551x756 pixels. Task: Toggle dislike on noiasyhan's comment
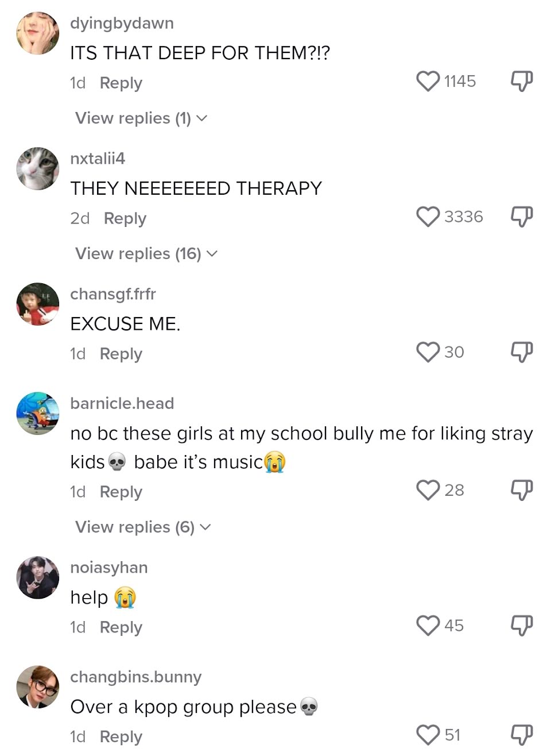pyautogui.click(x=522, y=626)
